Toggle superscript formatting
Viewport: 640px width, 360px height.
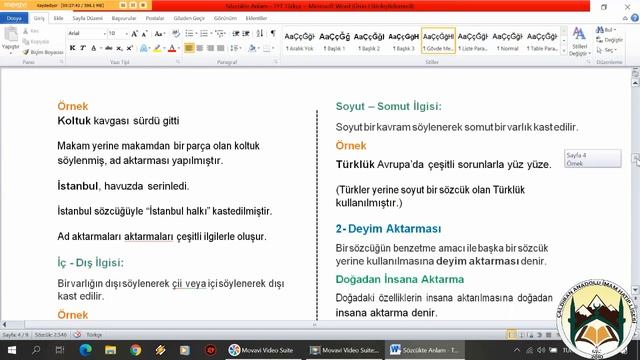(129, 48)
